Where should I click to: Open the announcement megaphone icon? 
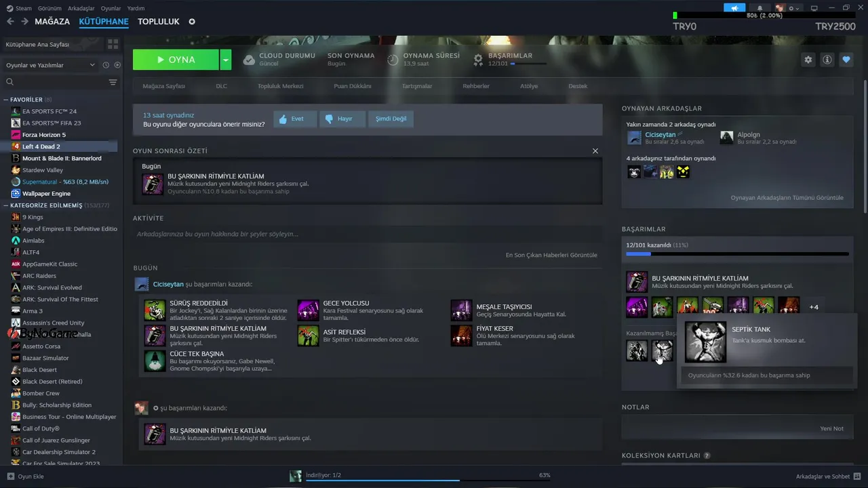tap(734, 8)
